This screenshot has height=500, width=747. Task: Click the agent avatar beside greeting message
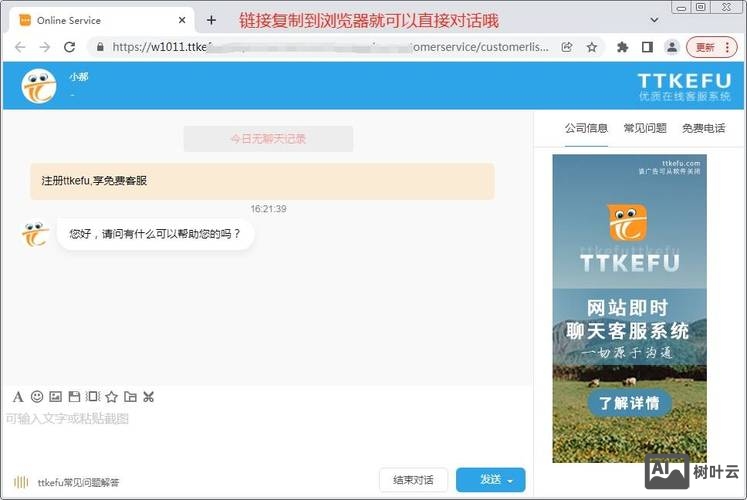click(x=35, y=234)
